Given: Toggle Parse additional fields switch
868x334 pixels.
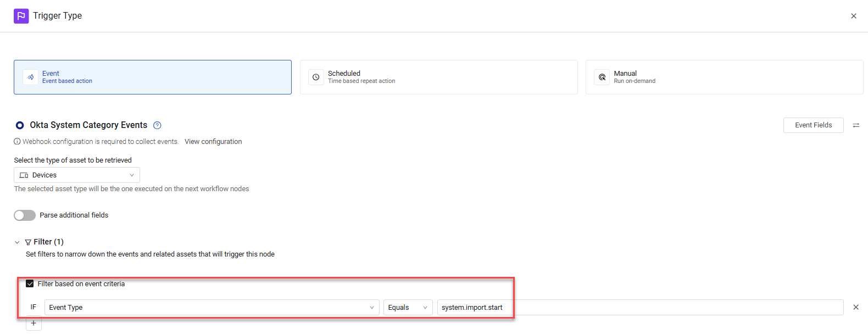Looking at the screenshot, I should [x=25, y=215].
